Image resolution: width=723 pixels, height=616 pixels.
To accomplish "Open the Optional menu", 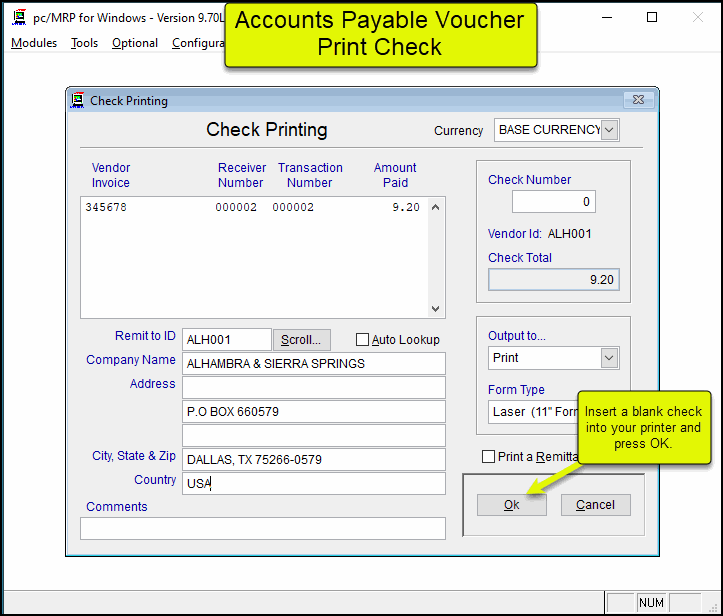I will (x=135, y=43).
